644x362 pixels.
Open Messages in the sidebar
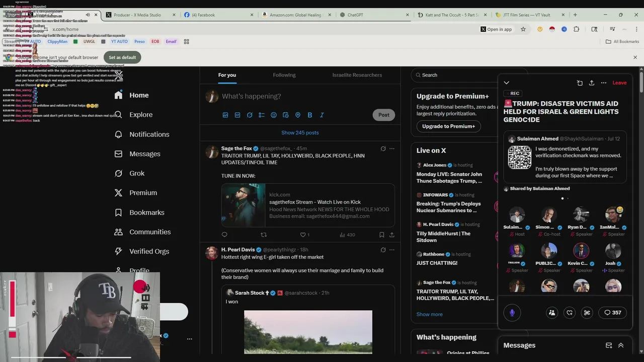(137, 154)
